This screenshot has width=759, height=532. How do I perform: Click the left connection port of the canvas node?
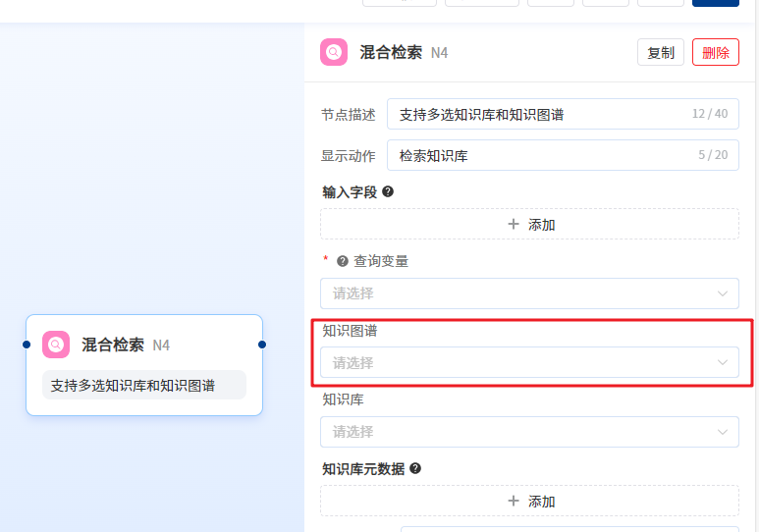[x=27, y=345]
